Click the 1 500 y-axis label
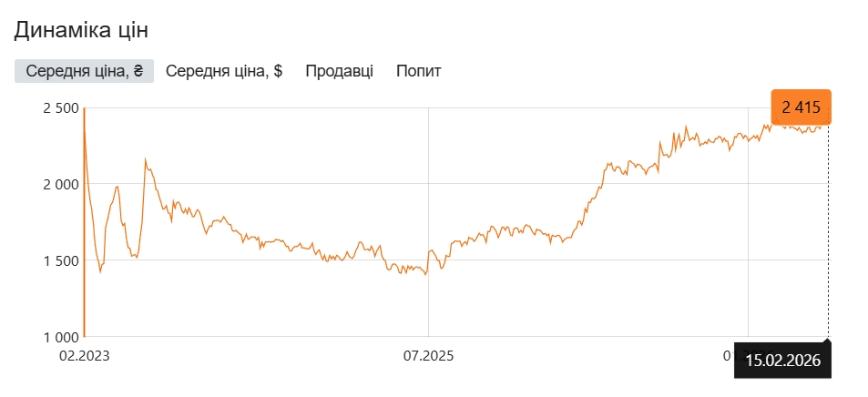The image size is (868, 397). pos(60,261)
